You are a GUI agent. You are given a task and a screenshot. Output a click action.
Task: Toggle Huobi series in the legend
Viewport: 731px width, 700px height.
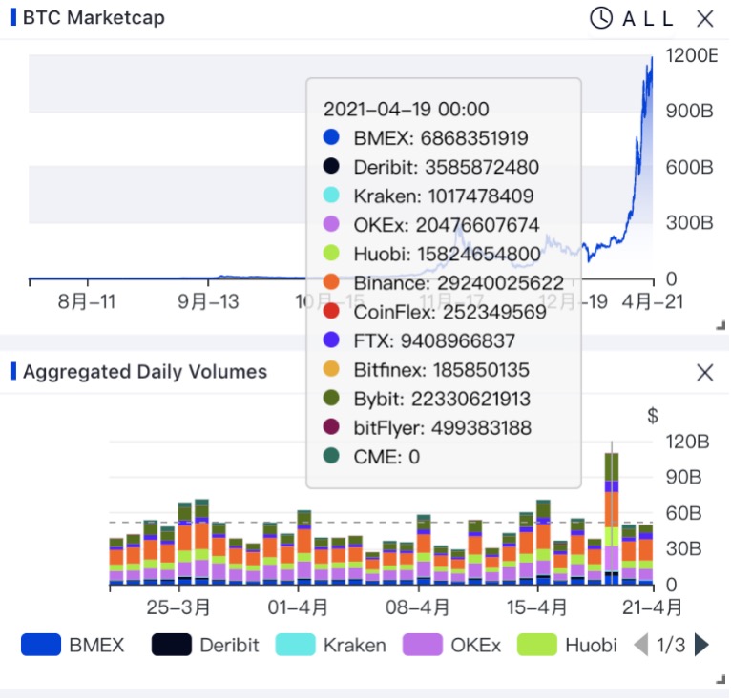[x=567, y=645]
